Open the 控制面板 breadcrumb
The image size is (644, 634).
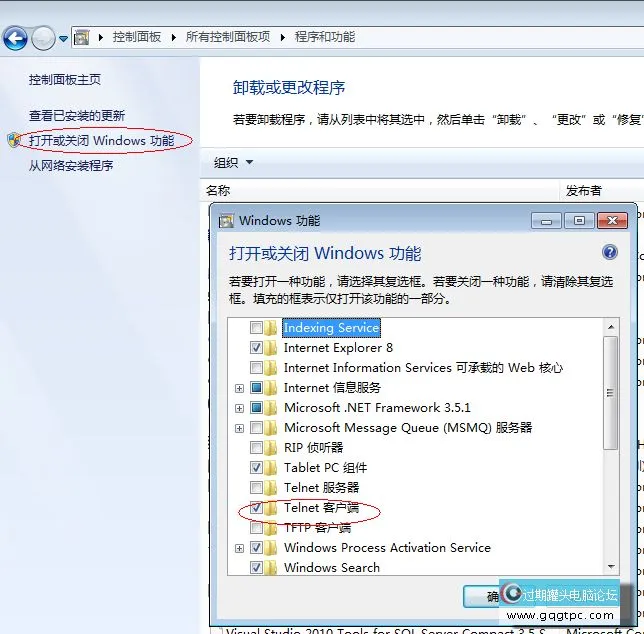pyautogui.click(x=137, y=37)
